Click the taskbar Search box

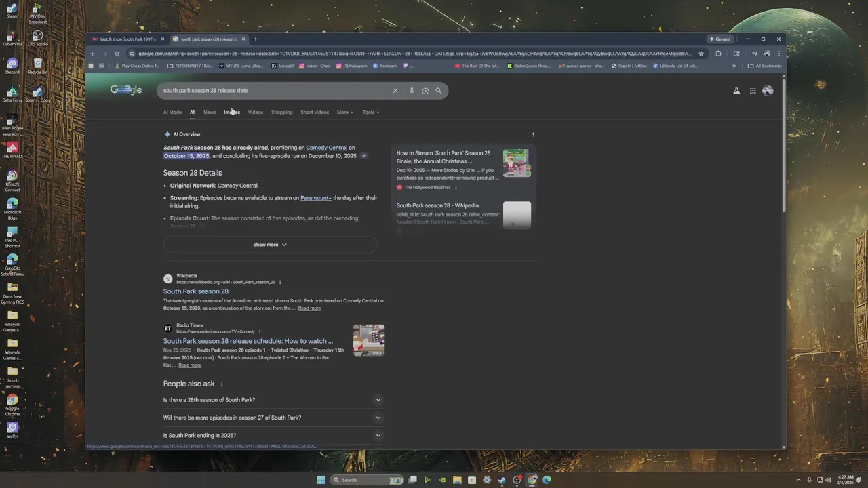(368, 480)
